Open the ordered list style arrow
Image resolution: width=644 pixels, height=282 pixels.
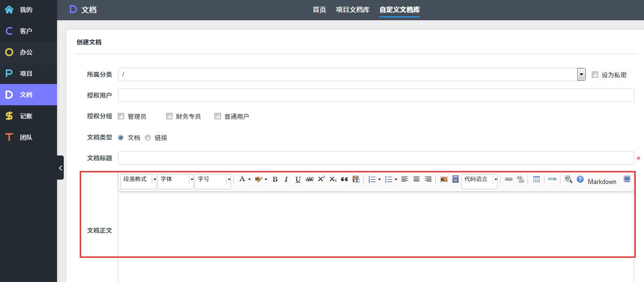pos(379,179)
